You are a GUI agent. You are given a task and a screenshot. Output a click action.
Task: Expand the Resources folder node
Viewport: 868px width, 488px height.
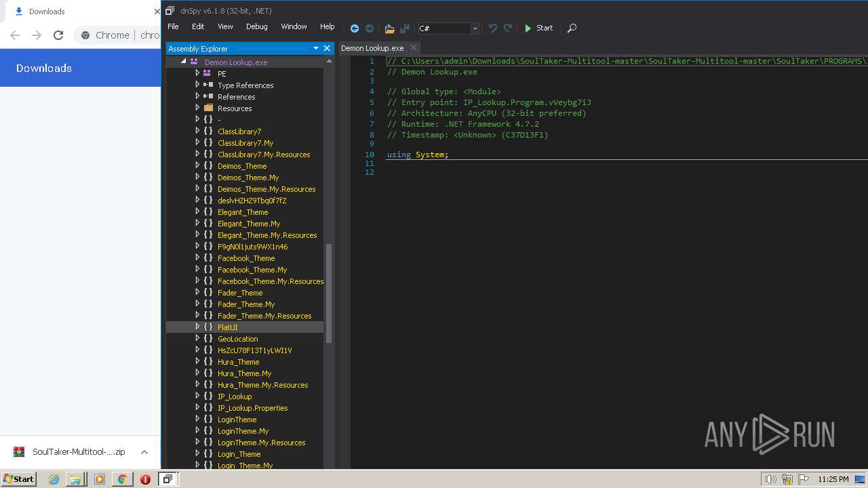(197, 108)
